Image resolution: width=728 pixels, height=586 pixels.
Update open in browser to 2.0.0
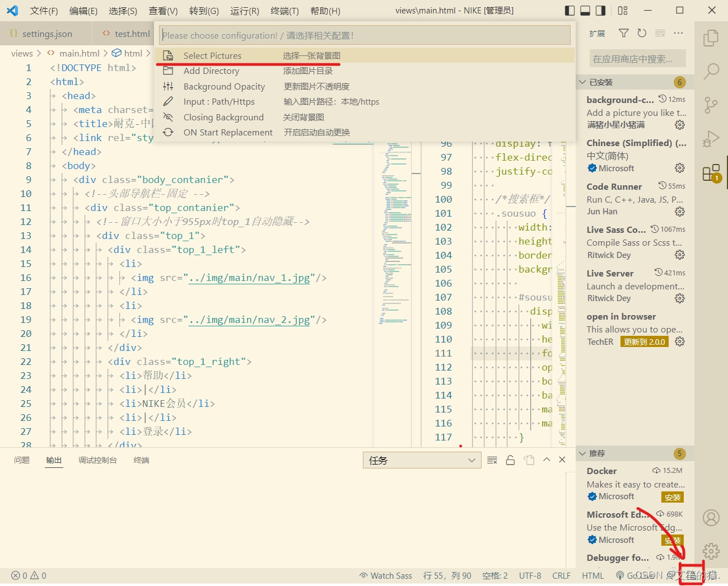[645, 342]
